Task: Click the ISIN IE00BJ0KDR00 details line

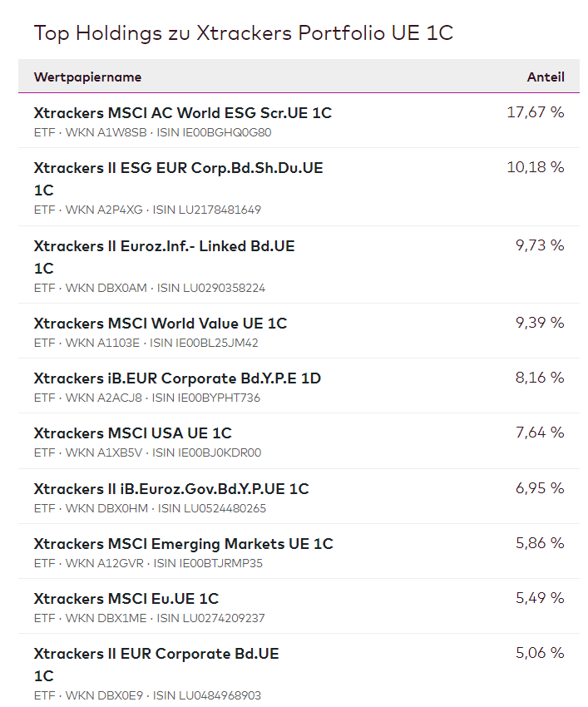Action: click(x=148, y=453)
